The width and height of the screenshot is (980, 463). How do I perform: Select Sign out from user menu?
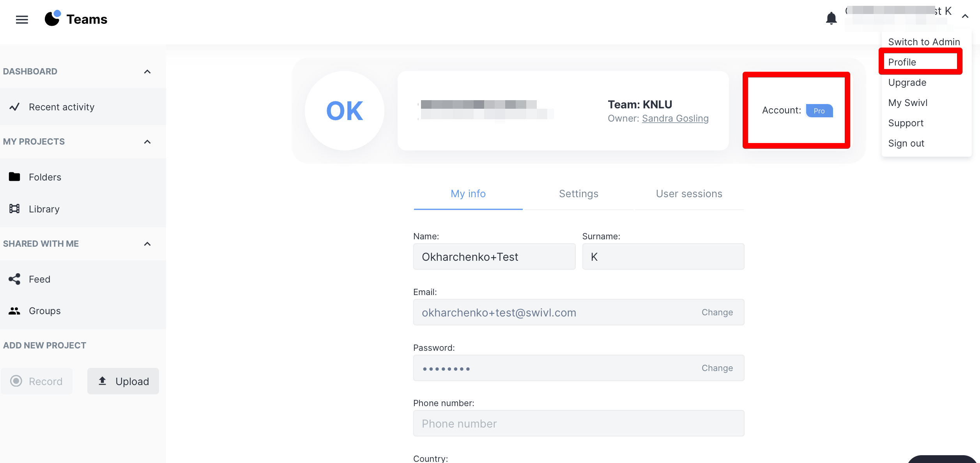[906, 143]
